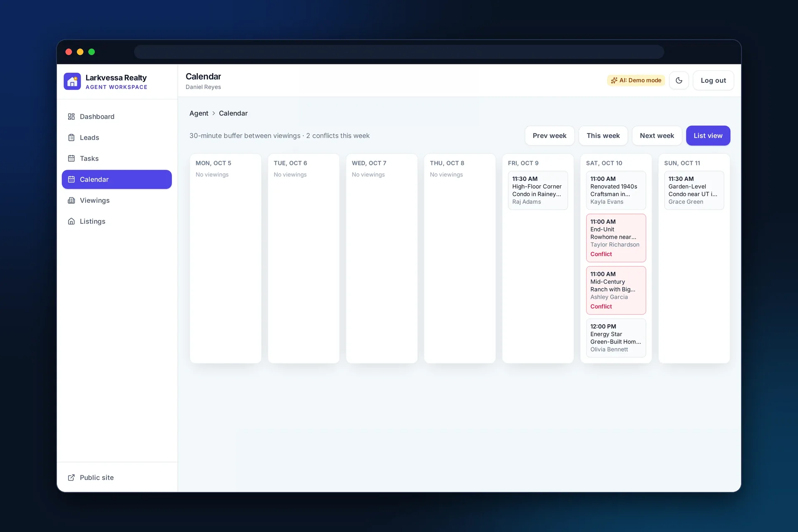Click the breadcrumb chevron separator
Screen dimensions: 798x532
(214, 113)
